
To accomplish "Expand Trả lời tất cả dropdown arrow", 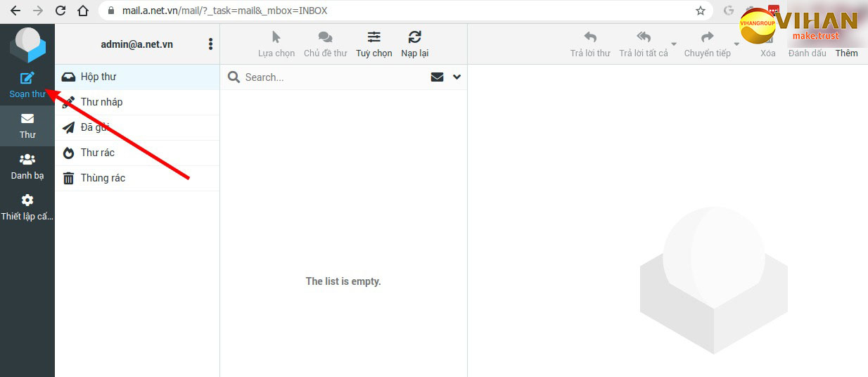I will pos(673,44).
